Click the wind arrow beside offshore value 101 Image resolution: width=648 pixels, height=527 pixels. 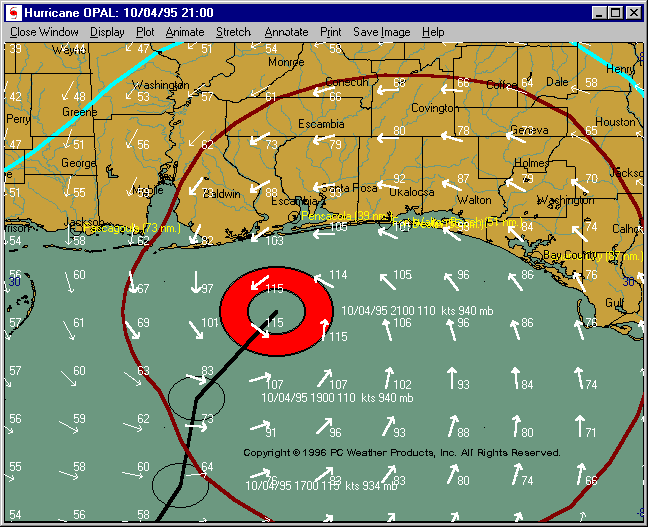(196, 330)
